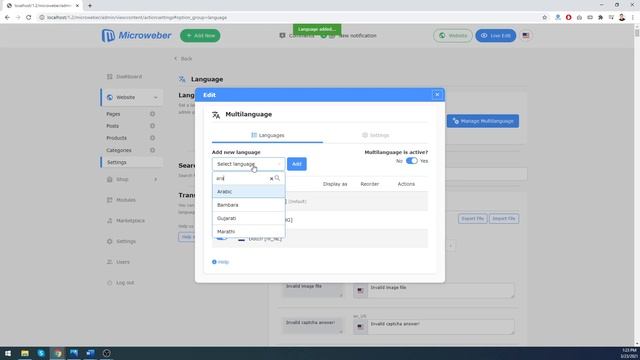The height and width of the screenshot is (360, 640).
Task: Click Log out in the sidebar
Action: point(120,283)
